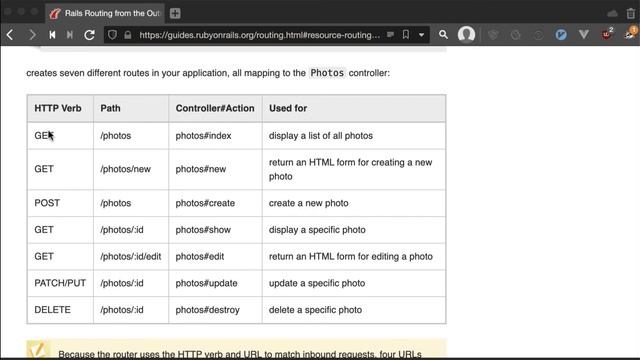This screenshot has height=360, width=640.
Task: Select the Rails Routing tab
Action: click(105, 13)
